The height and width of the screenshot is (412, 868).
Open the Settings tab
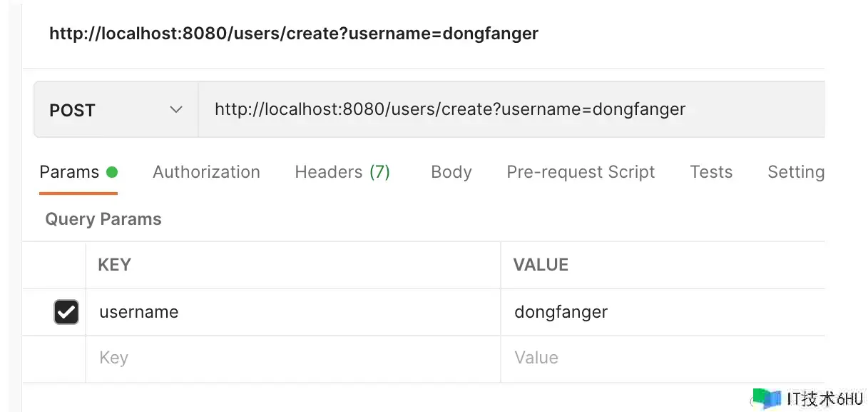(795, 172)
